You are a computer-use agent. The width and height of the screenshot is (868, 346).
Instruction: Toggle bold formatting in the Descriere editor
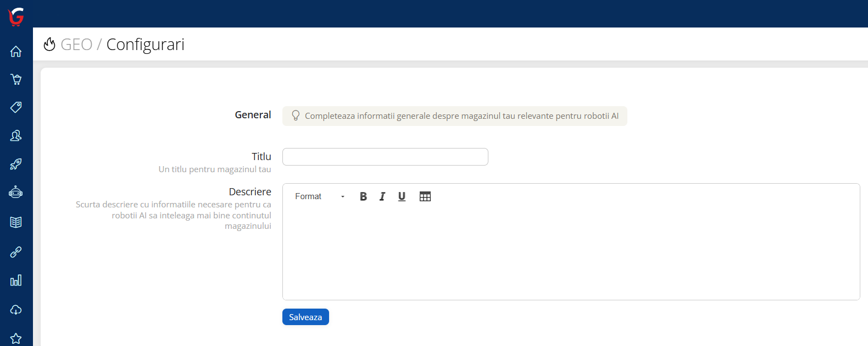click(363, 196)
